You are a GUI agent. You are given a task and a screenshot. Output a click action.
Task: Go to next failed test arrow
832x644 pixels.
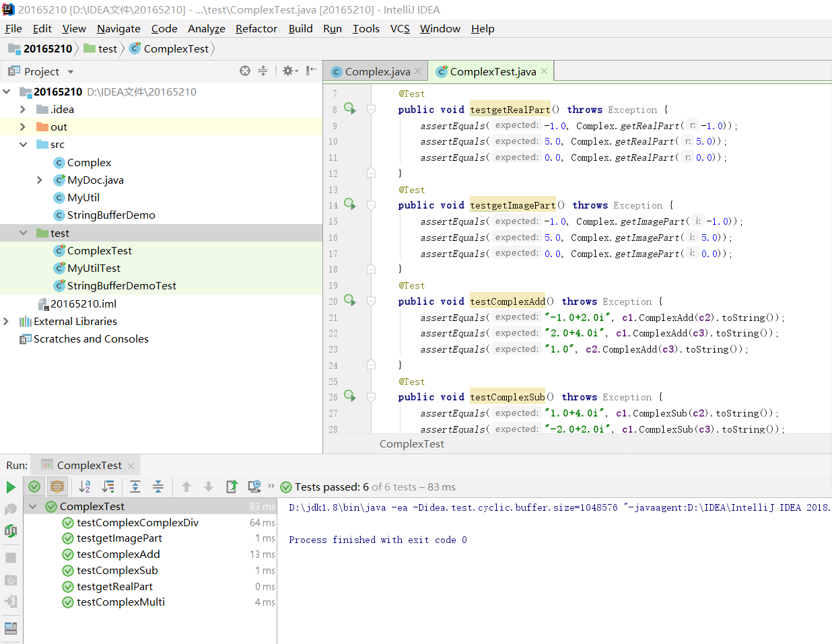click(x=209, y=487)
